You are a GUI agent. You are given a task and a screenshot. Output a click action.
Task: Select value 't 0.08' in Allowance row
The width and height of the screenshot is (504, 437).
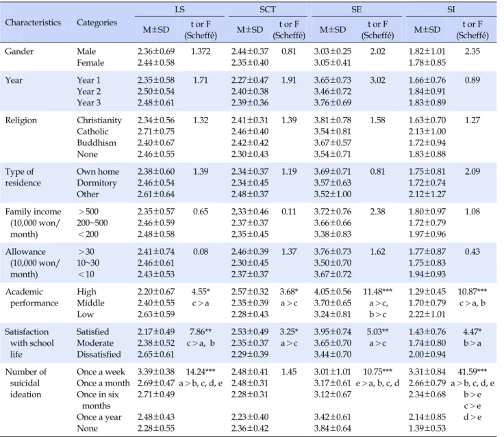point(201,252)
